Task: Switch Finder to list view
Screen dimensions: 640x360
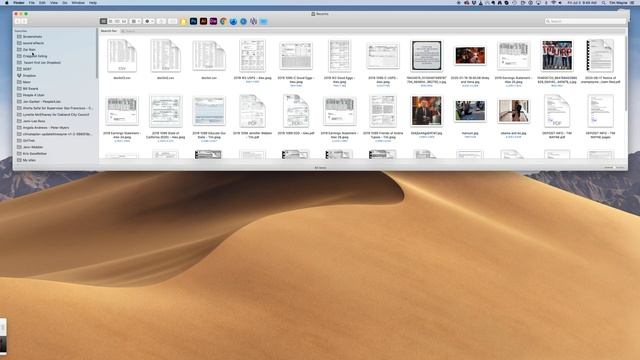Action: click(x=111, y=21)
